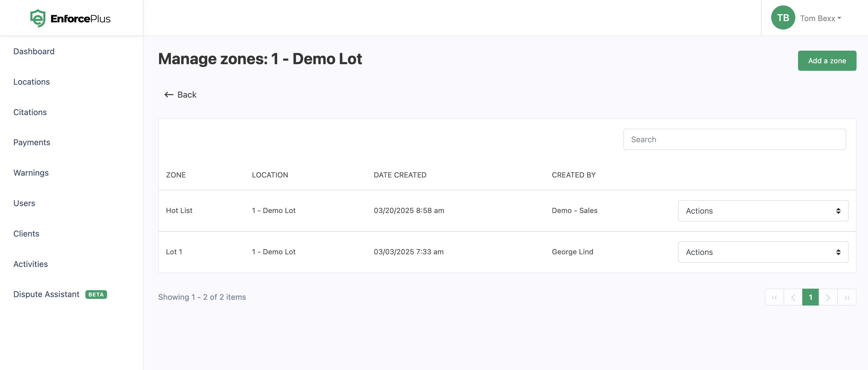Screen dimensions: 868x370
Task: Click the BETA badge by Dispute Assistant
Action: tap(96, 295)
